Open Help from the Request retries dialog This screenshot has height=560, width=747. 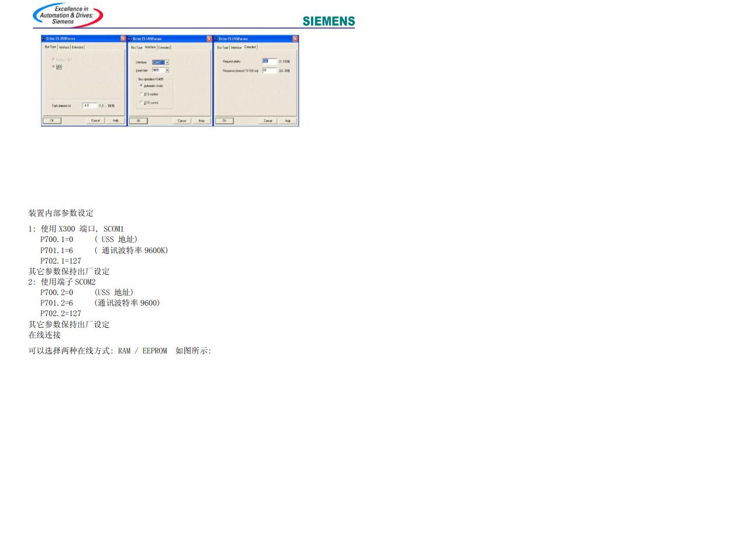point(287,121)
